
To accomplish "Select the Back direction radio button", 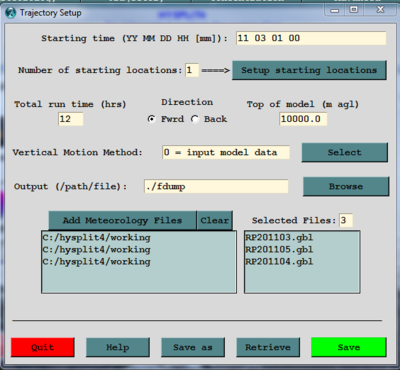I will [195, 119].
